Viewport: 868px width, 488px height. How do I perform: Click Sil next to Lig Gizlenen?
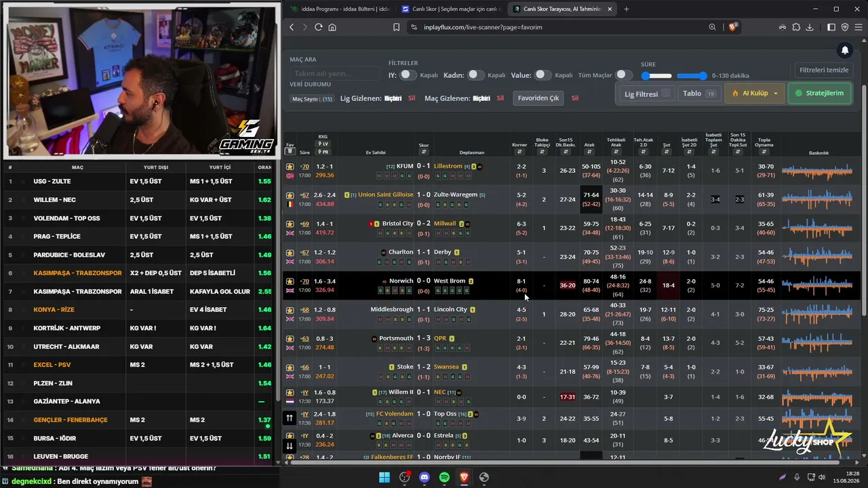pos(412,98)
